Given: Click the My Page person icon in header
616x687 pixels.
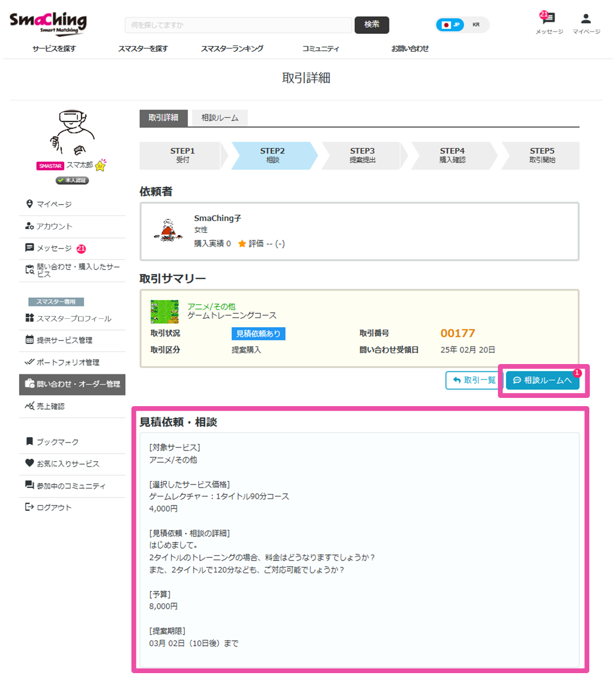Looking at the screenshot, I should pyautogui.click(x=586, y=19).
